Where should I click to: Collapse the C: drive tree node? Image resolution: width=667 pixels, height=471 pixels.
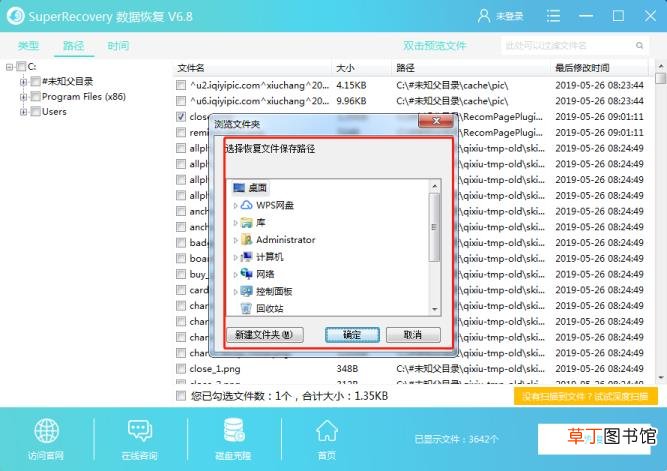coord(9,67)
